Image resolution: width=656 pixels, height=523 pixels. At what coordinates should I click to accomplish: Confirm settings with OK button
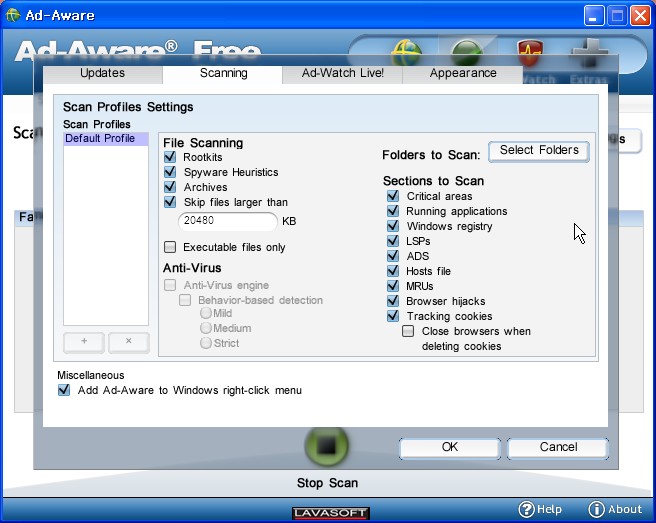(x=450, y=448)
